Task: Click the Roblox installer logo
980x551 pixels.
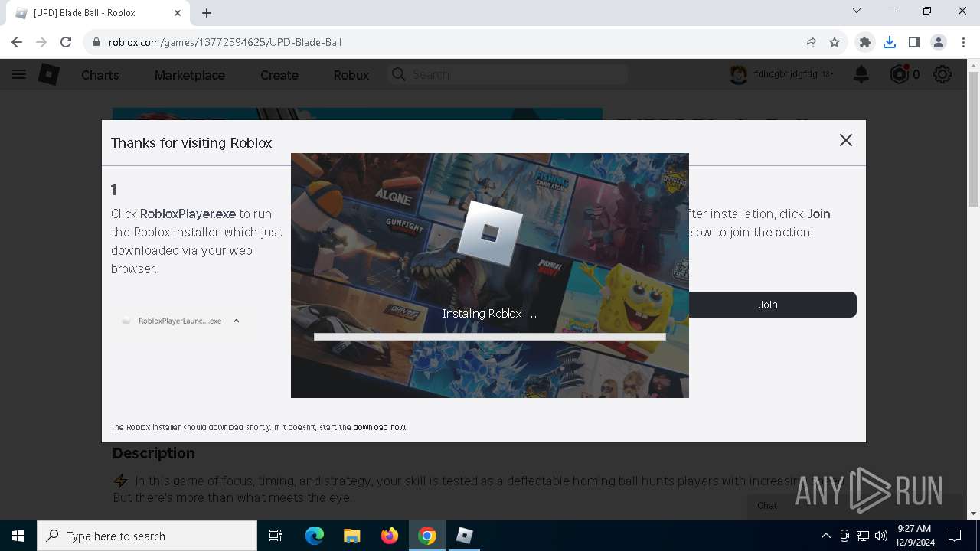Action: [490, 232]
